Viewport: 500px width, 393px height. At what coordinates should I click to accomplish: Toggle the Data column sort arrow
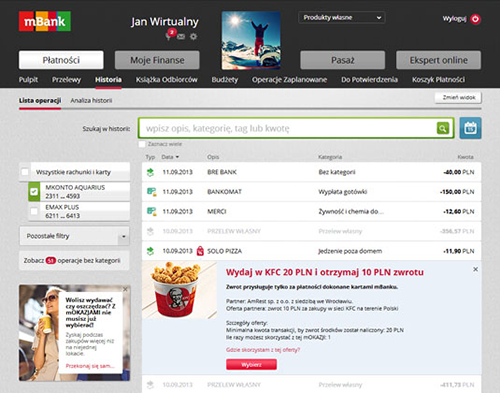[177, 157]
